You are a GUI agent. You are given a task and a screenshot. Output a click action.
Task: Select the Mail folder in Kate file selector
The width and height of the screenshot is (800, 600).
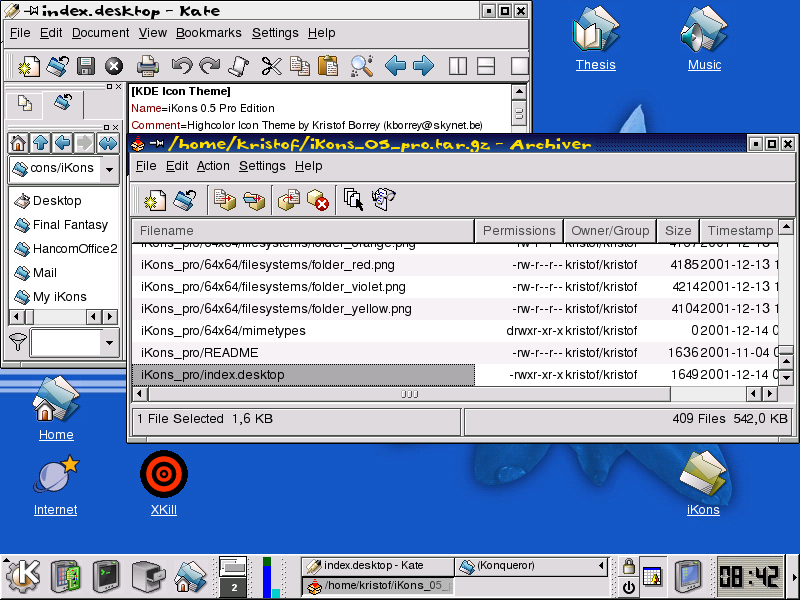pos(36,272)
